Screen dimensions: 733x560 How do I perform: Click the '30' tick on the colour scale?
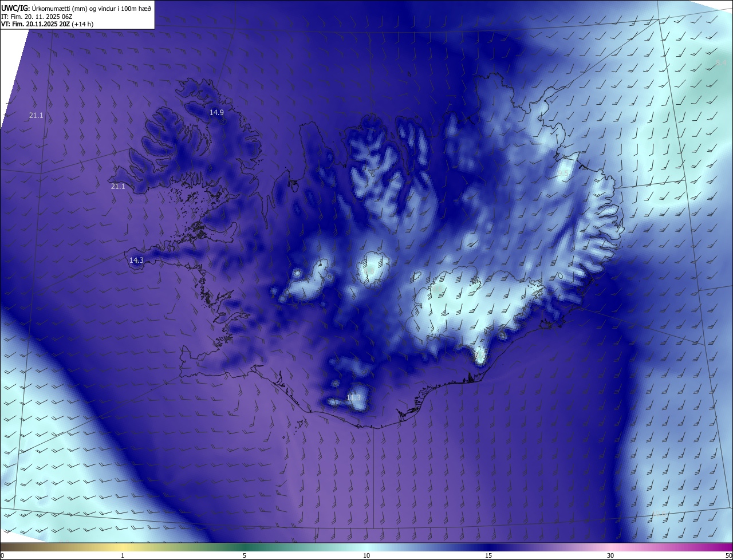pos(610,555)
